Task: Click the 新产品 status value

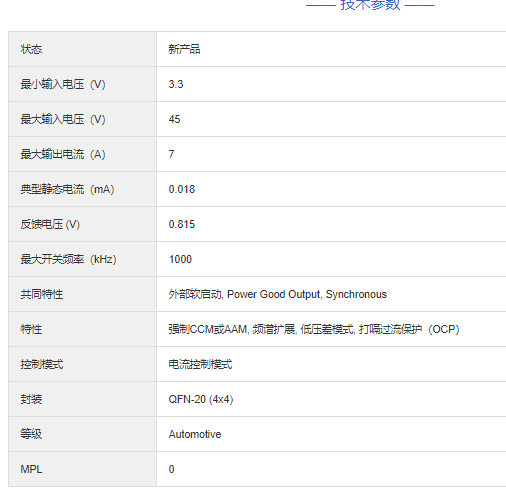Action: click(x=184, y=49)
